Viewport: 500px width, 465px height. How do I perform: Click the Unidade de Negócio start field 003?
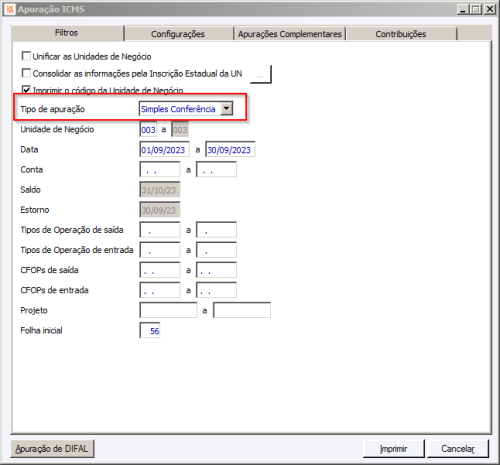148,130
